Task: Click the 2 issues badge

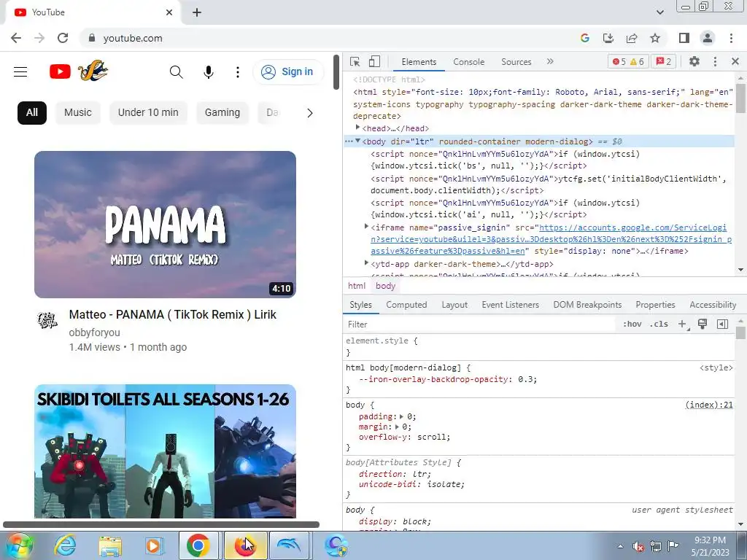Action: 664,62
